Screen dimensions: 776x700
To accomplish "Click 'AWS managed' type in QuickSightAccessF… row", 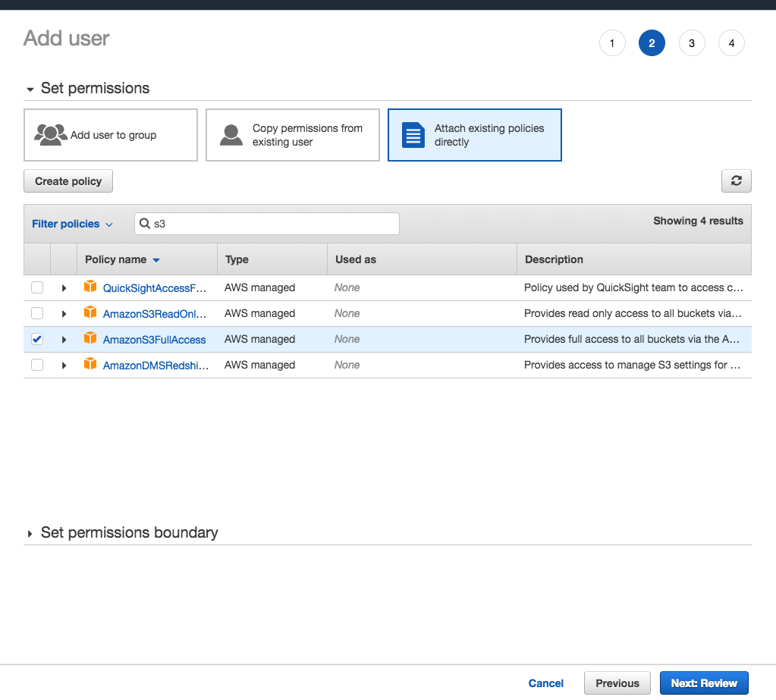I will pos(260,287).
